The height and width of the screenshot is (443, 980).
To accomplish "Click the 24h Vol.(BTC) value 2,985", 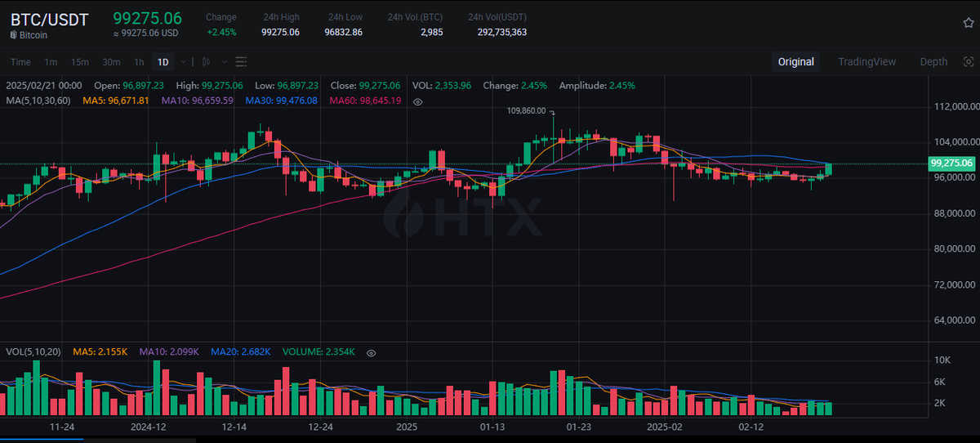I will point(432,32).
